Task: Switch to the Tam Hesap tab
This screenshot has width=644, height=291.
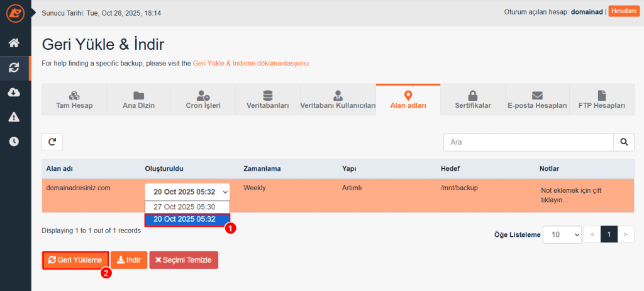Action: click(x=74, y=100)
